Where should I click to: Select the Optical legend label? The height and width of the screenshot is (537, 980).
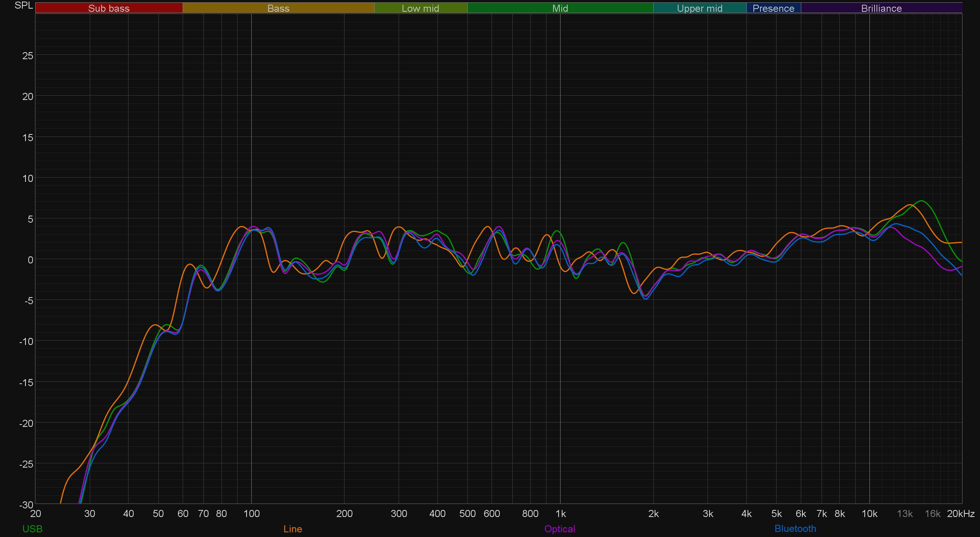pos(559,529)
